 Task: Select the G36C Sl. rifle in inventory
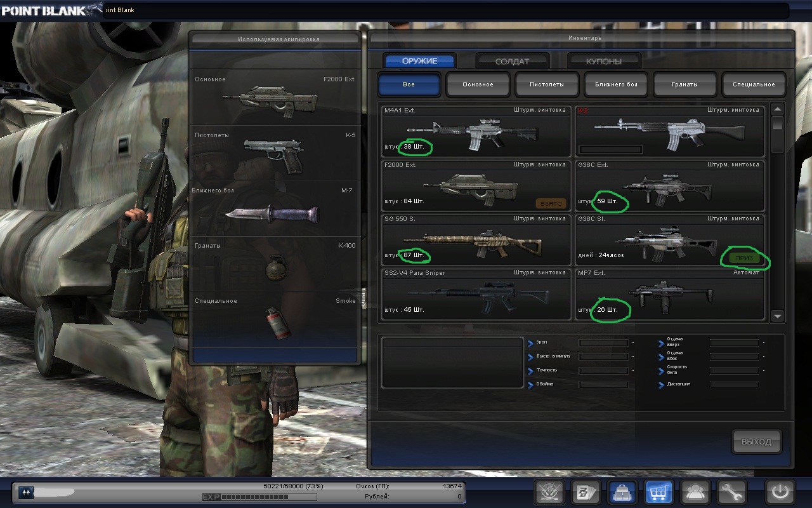tap(669, 239)
